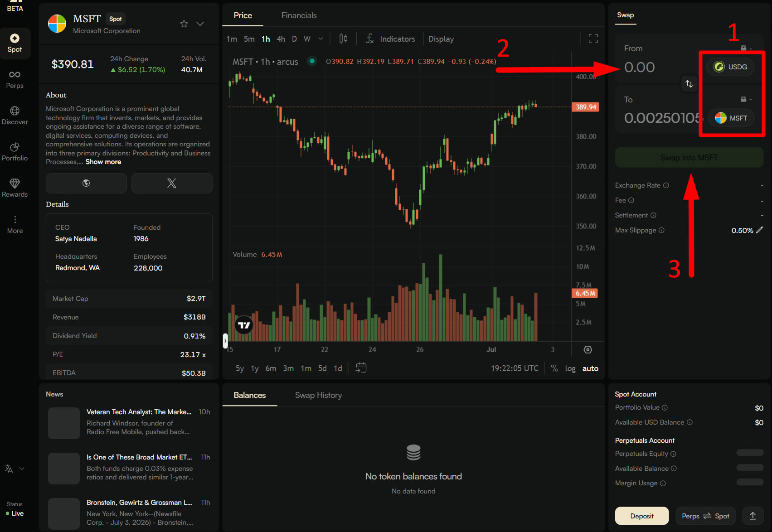Open the Rewards page
This screenshot has height=532, width=772.
(15, 189)
